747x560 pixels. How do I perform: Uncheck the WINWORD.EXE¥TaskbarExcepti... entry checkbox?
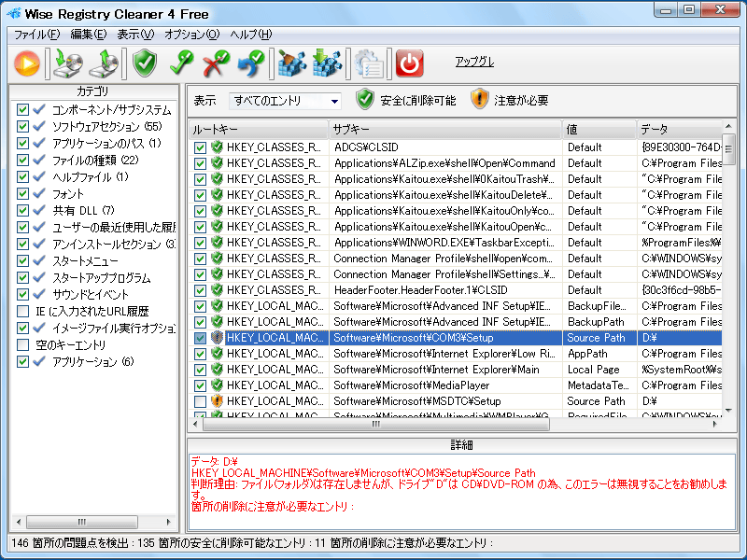[x=200, y=243]
